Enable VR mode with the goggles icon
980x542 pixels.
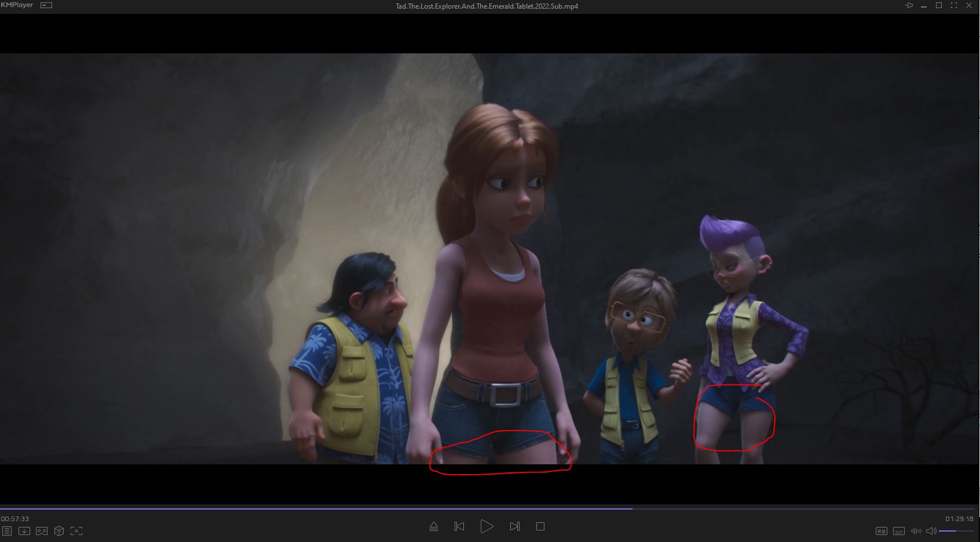coord(41,531)
